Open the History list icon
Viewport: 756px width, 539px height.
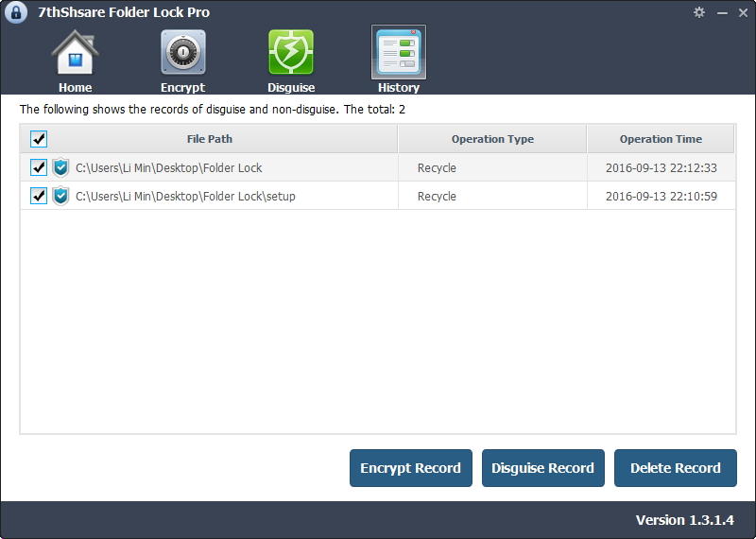(399, 52)
